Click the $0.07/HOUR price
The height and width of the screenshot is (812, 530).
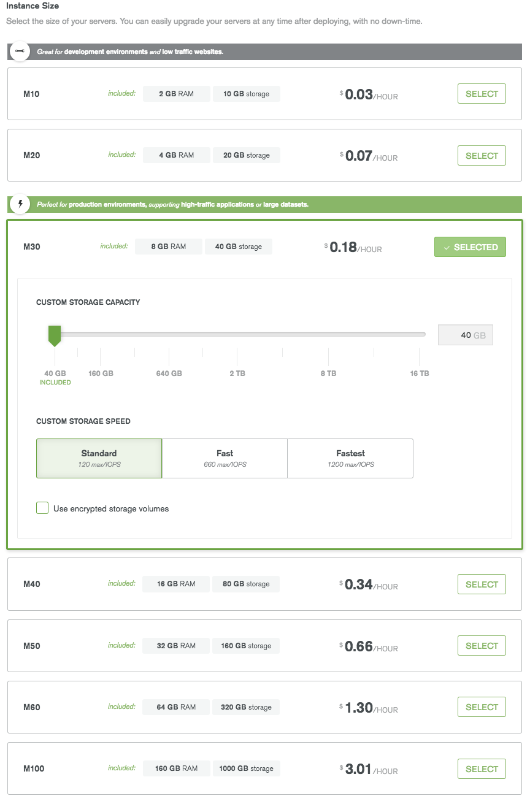pos(369,156)
